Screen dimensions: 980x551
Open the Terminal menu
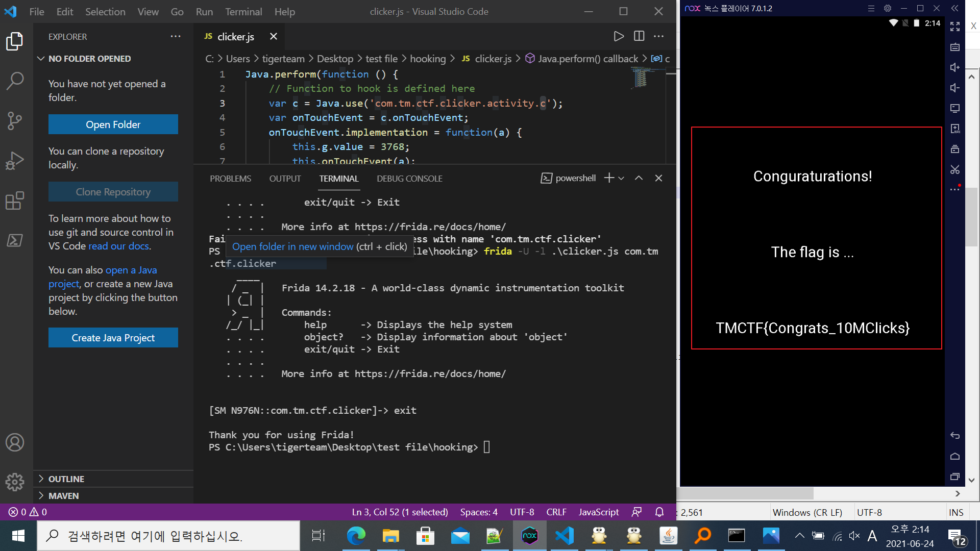click(243, 11)
